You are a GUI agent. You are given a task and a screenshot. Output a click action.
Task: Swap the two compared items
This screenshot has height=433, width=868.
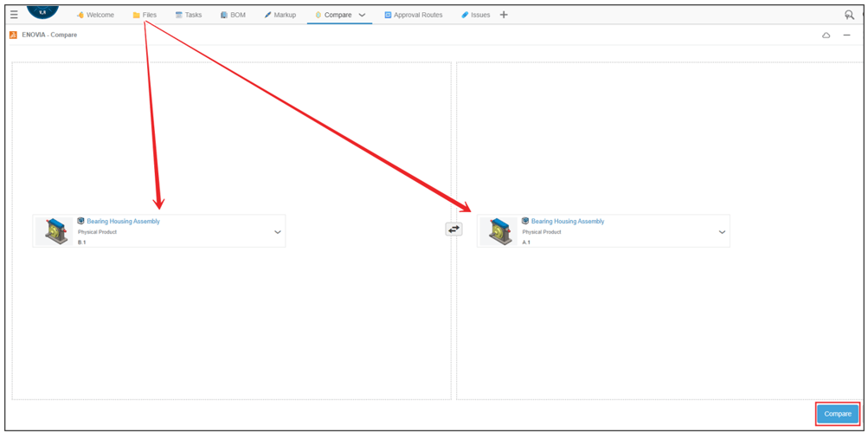pos(453,229)
